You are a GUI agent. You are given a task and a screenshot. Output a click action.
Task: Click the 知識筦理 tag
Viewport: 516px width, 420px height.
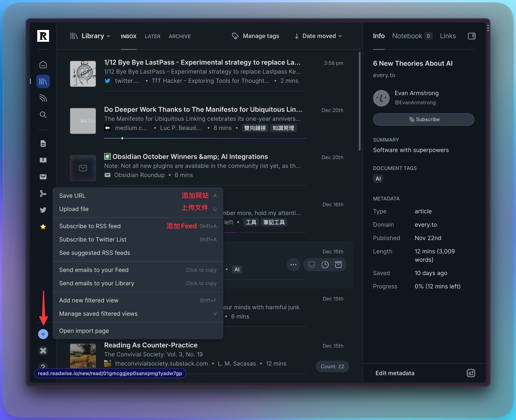point(283,128)
